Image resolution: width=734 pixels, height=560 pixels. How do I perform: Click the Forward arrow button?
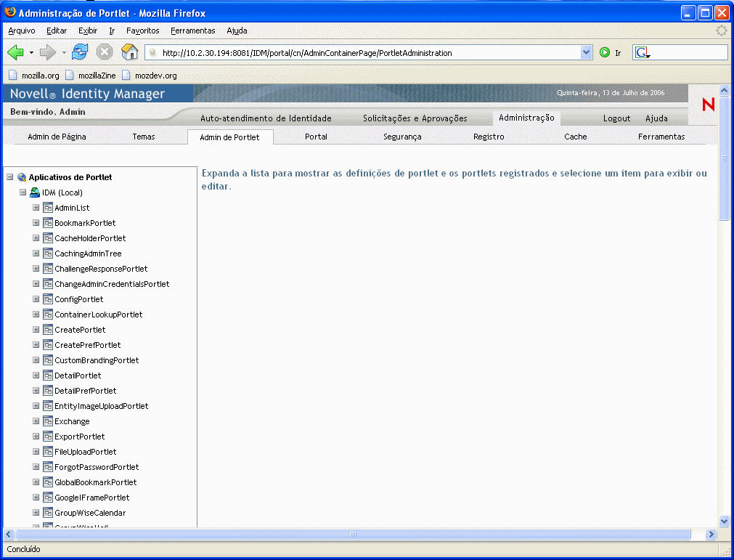tap(47, 52)
